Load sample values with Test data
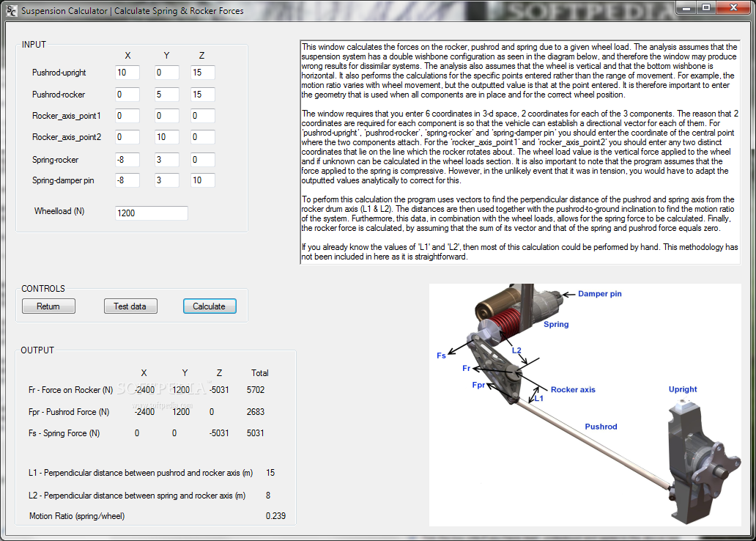Viewport: 756px width, 541px height. 130,306
